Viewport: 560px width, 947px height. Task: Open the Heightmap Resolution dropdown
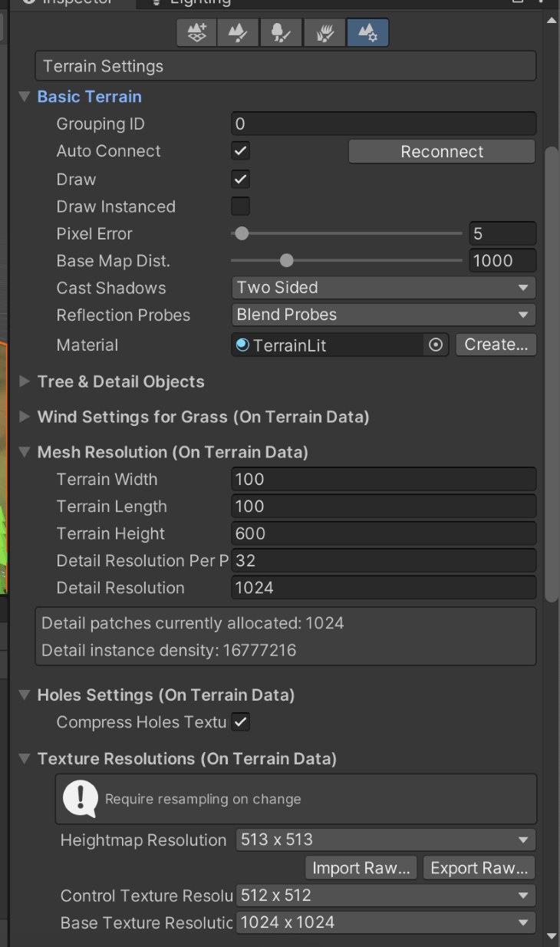pyautogui.click(x=384, y=840)
